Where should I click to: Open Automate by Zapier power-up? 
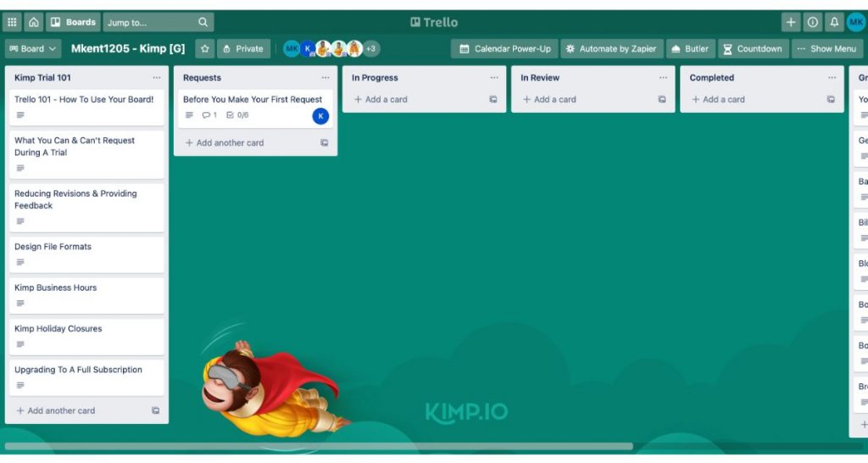612,48
